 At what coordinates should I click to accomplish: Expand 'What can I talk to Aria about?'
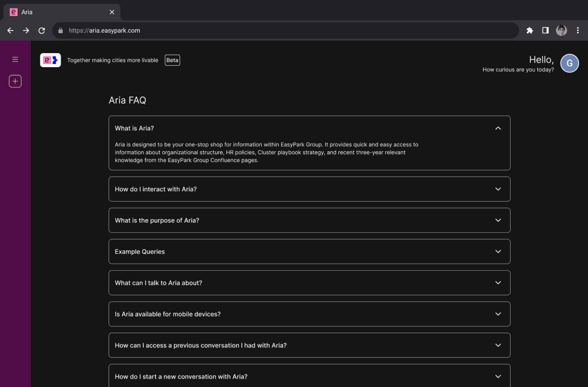pyautogui.click(x=310, y=283)
